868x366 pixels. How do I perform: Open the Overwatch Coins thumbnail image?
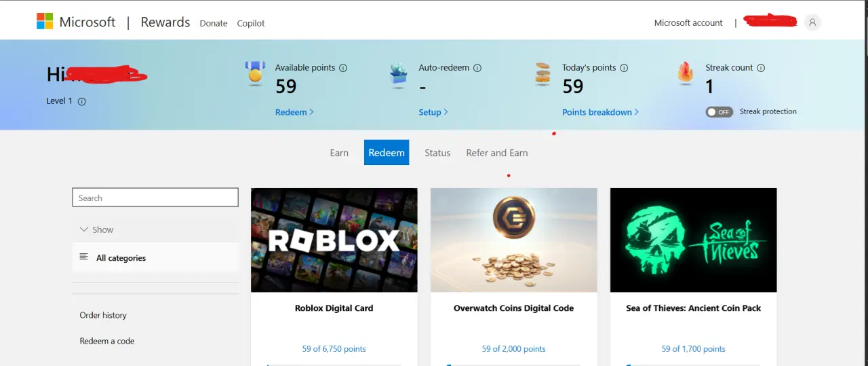514,240
